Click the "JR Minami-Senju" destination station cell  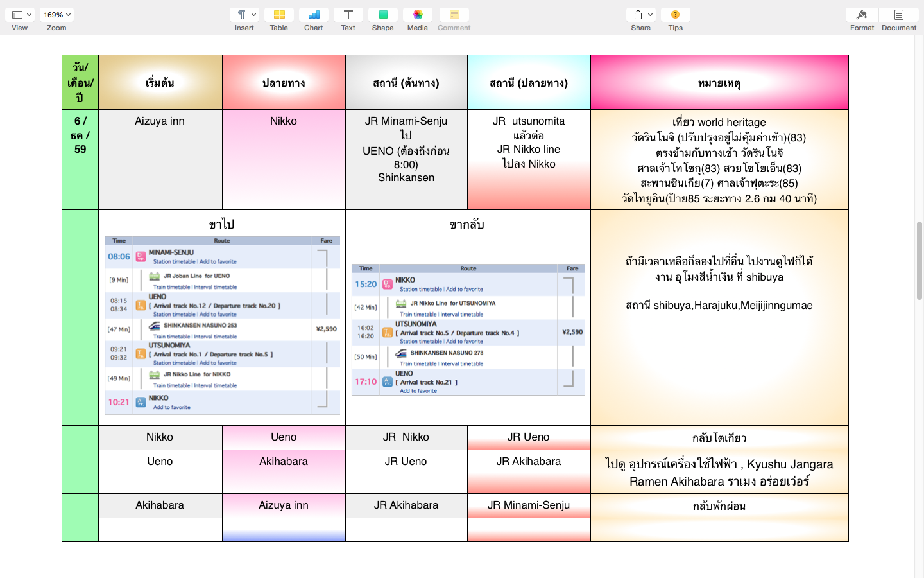click(529, 505)
